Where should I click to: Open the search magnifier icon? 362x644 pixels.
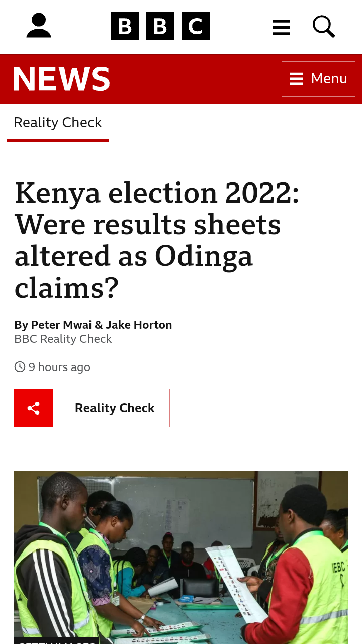coord(324,26)
